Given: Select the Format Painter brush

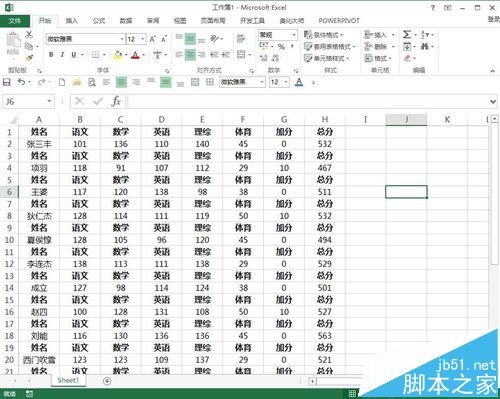Looking at the screenshot, I should pyautogui.click(x=29, y=58).
